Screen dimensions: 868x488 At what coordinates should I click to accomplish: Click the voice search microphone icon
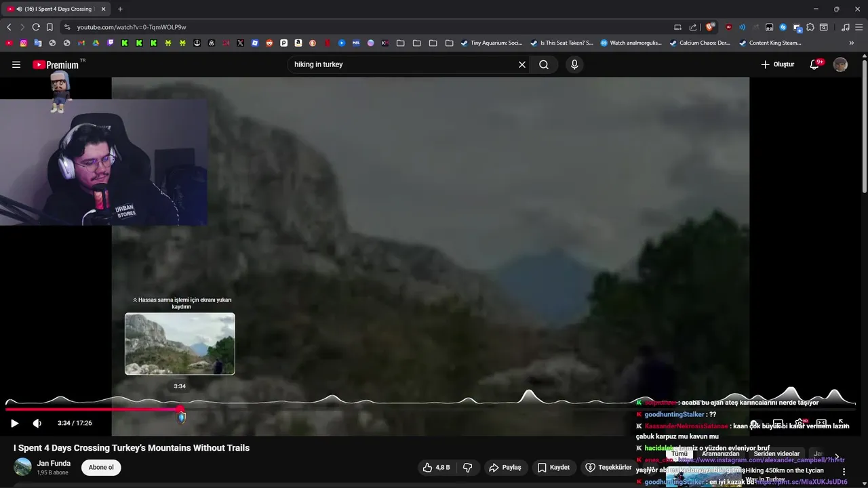(x=574, y=64)
